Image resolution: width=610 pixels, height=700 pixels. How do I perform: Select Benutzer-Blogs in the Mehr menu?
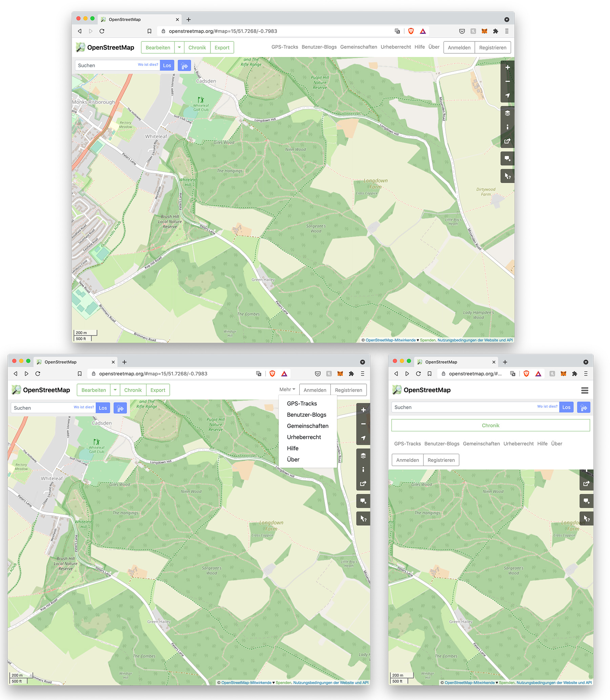click(306, 414)
